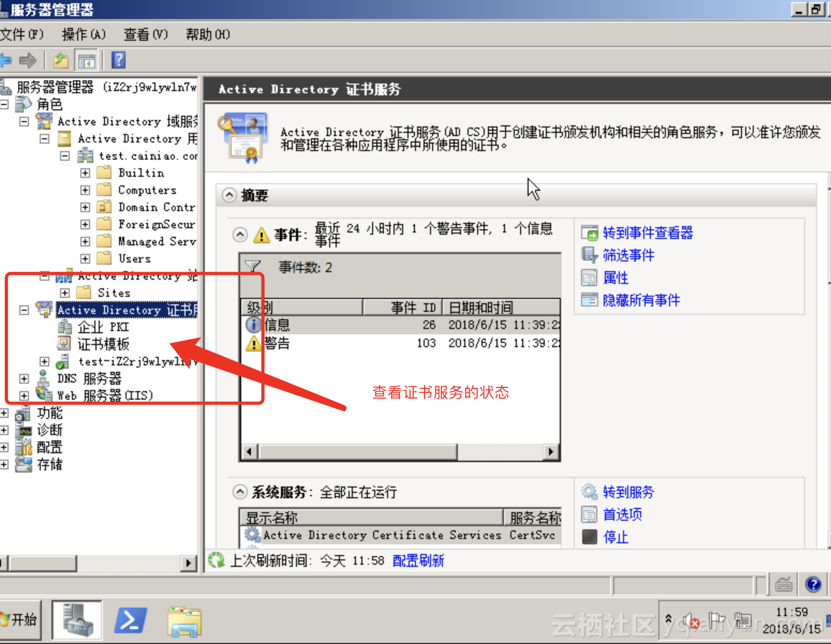This screenshot has height=644, width=831.
Task: Click the keyboard icon in status bar
Action: pyautogui.click(x=784, y=585)
